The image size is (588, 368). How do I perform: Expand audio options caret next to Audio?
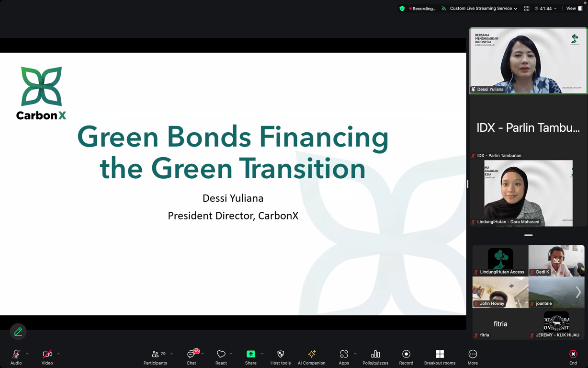[27, 354]
